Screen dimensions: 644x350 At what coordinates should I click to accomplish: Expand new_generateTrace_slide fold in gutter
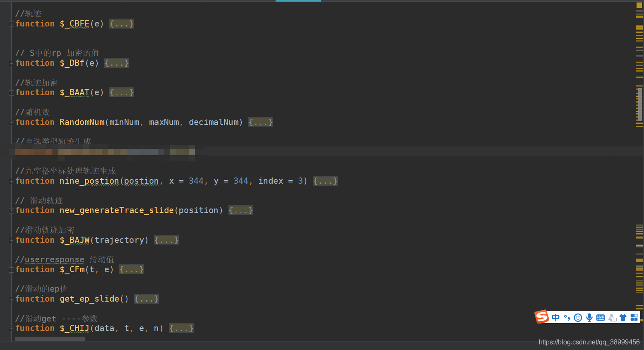[12, 211]
